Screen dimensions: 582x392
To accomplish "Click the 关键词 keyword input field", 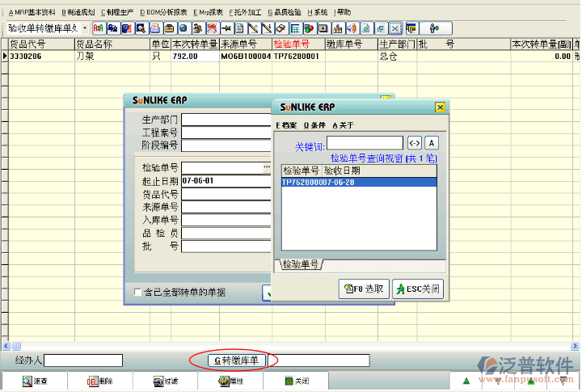I will click(x=365, y=143).
